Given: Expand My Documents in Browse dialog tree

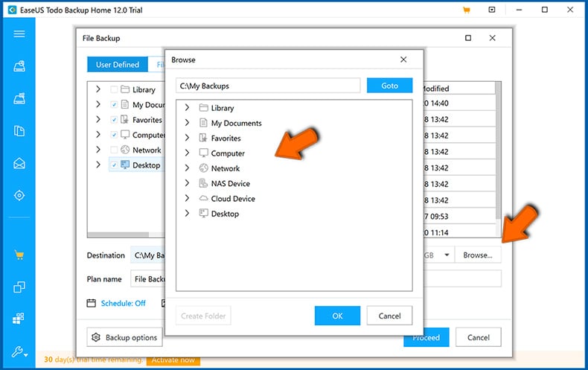Looking at the screenshot, I should coord(187,123).
